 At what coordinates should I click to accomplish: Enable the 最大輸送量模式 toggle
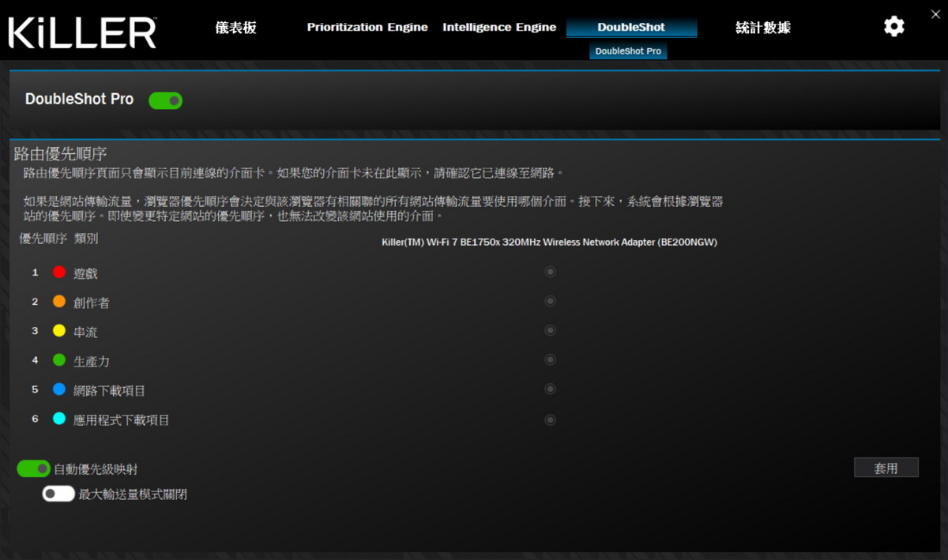coord(58,494)
